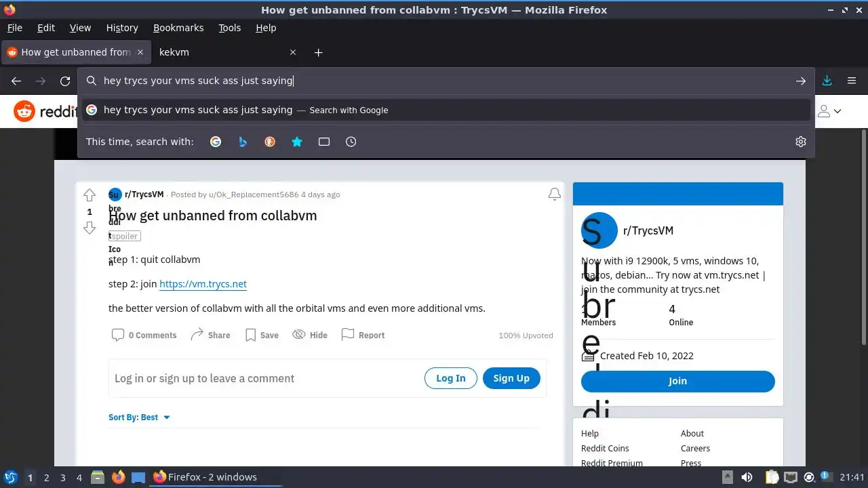Search this time with Google icon
Screen dimensions: 868x488
(x=216, y=142)
